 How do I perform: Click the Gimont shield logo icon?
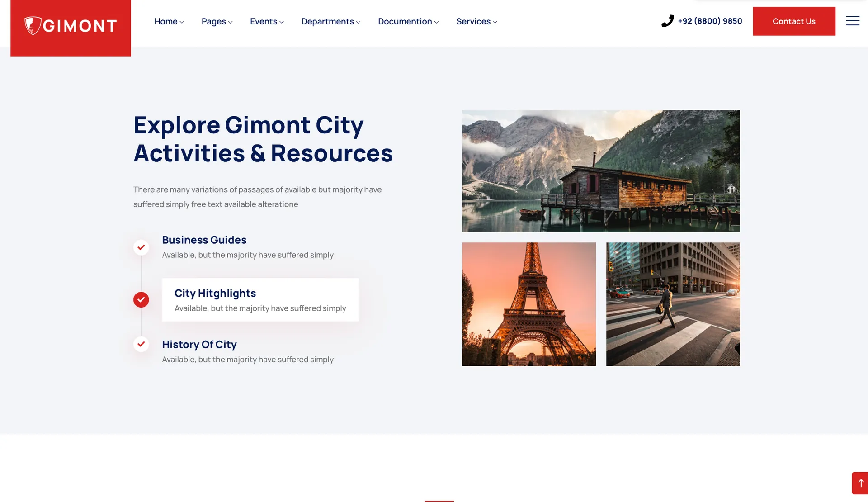(x=33, y=25)
